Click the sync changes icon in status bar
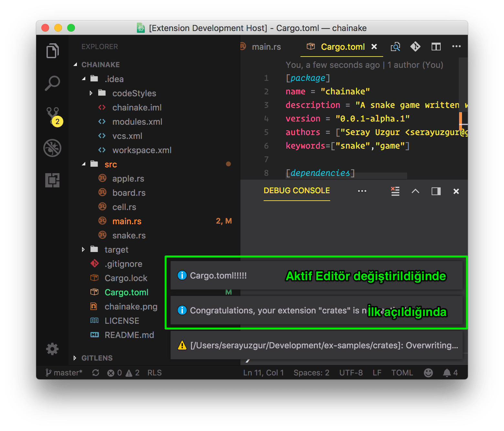The height and width of the screenshot is (431, 504). tap(96, 373)
